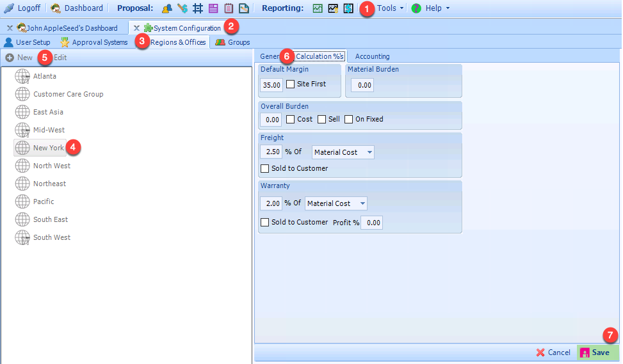Select the Regions & Offices tab
Image resolution: width=623 pixels, height=364 pixels.
tap(178, 42)
